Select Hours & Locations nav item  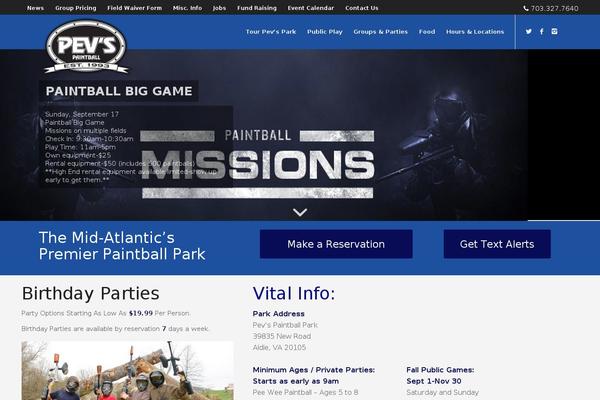coord(475,32)
